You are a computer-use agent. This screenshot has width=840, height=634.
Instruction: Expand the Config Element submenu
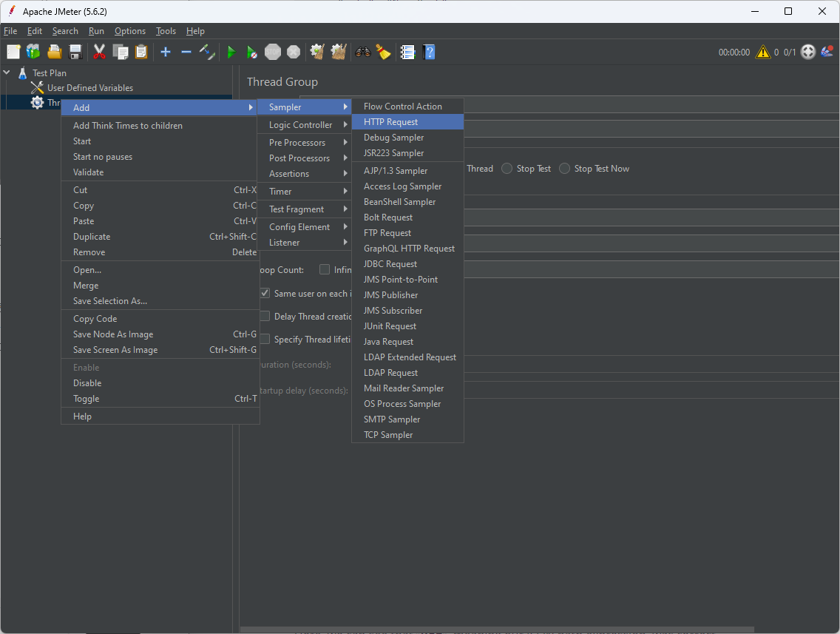pos(305,226)
